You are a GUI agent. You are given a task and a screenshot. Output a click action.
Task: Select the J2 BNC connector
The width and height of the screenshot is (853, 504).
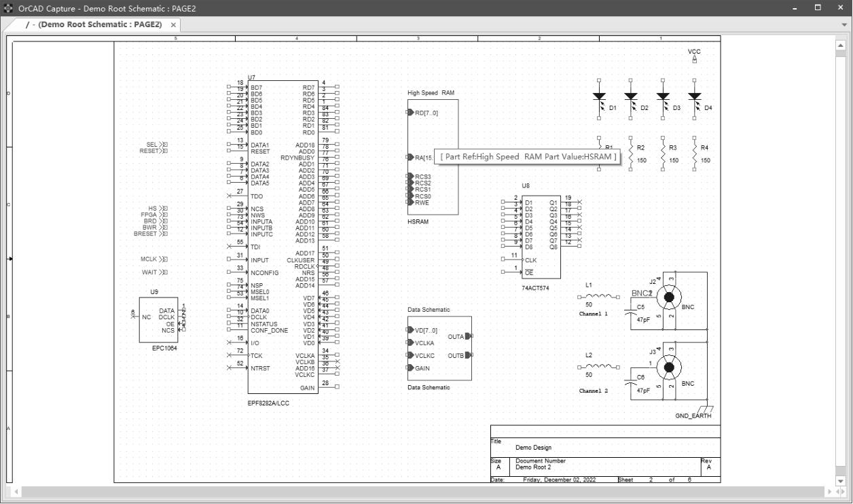point(670,297)
